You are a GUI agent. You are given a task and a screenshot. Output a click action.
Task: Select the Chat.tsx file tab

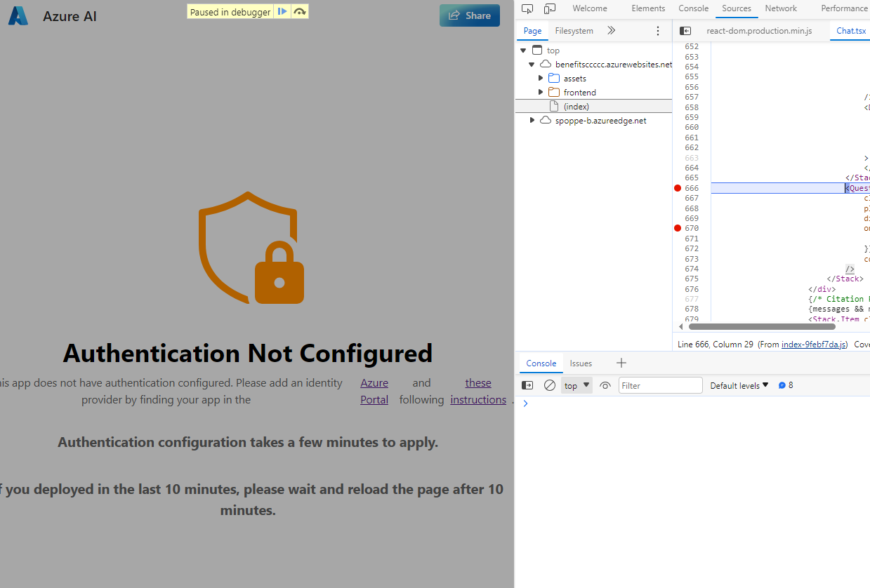[x=850, y=31]
